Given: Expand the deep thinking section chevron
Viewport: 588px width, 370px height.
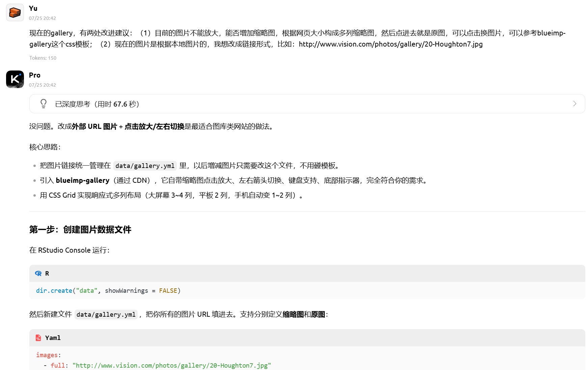Looking at the screenshot, I should (x=575, y=104).
